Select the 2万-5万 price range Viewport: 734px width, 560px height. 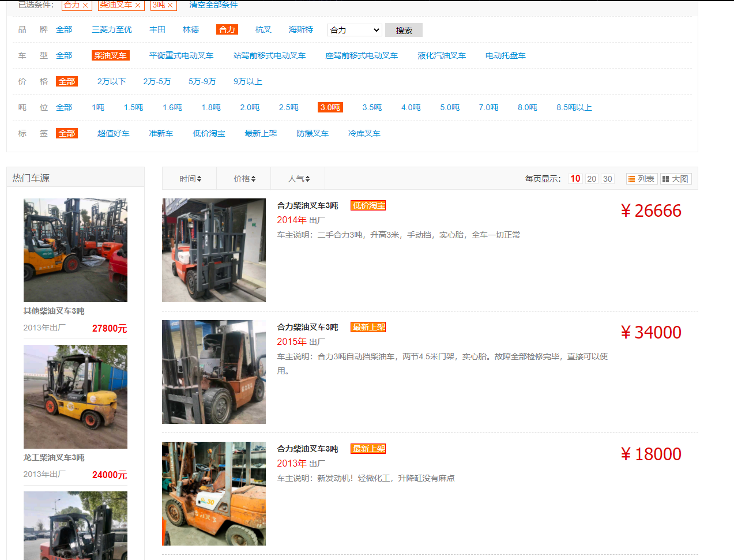[157, 81]
